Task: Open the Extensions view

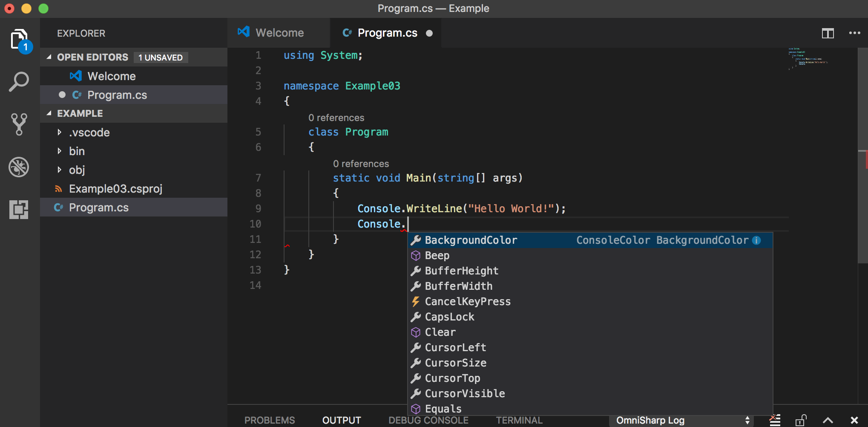Action: point(19,209)
